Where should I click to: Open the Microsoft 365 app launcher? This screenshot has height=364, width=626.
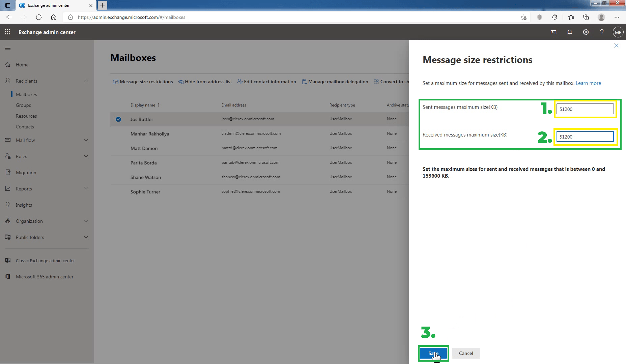click(x=7, y=32)
